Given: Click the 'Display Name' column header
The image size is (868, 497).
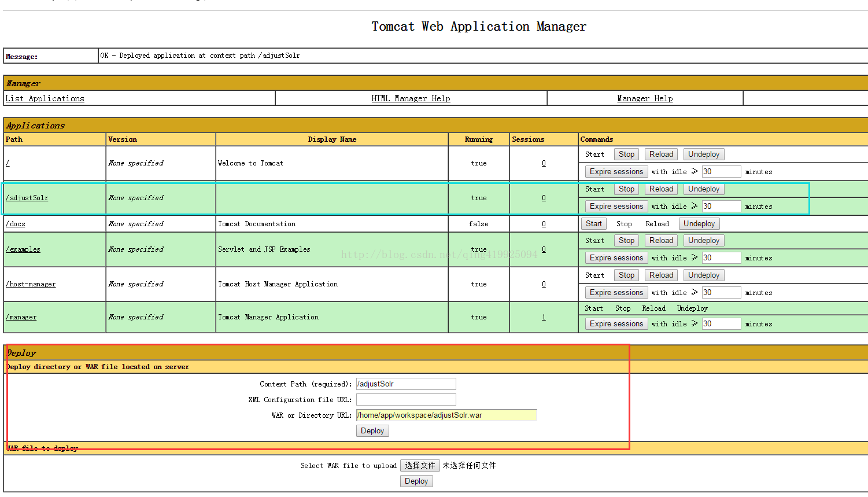Looking at the screenshot, I should pos(332,139).
